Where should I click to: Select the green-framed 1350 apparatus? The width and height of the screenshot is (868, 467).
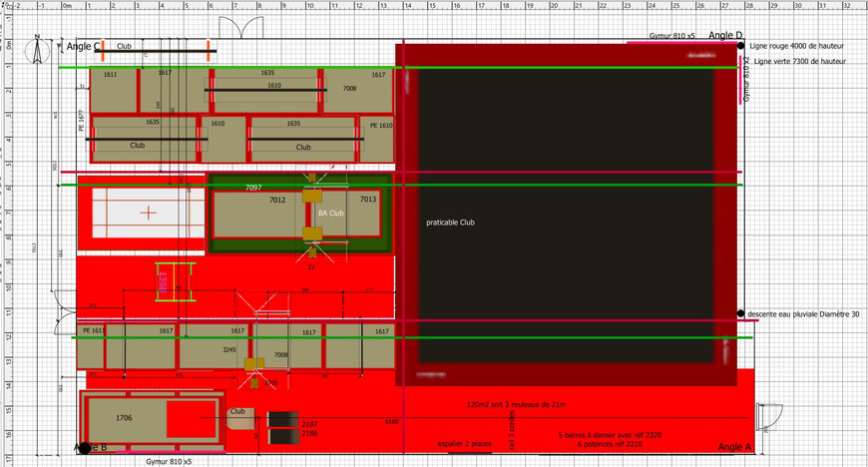coord(175,282)
